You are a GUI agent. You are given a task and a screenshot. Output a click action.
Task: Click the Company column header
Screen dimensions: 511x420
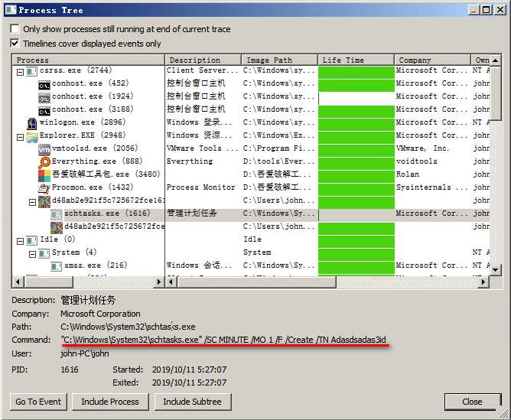point(432,60)
